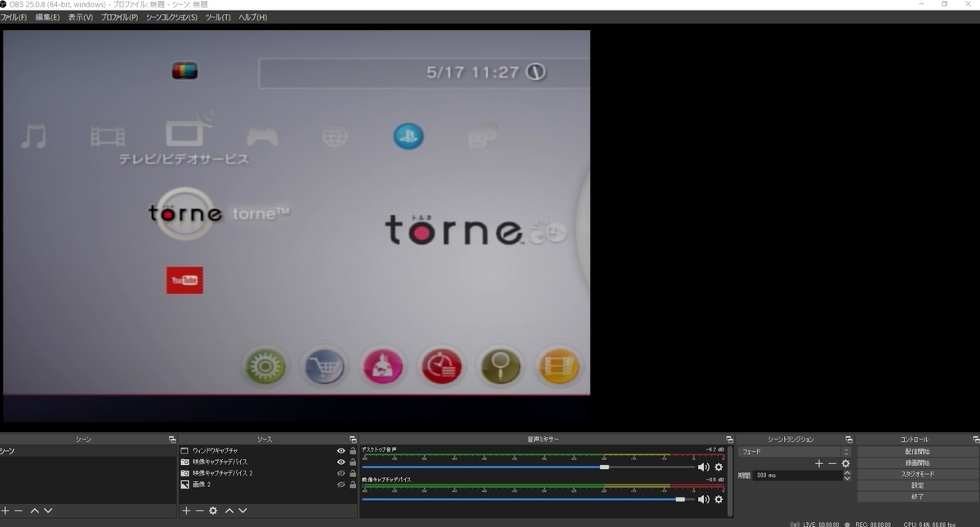Lock the 映像キャプチャデバイス source
This screenshot has width=980, height=527.
pyautogui.click(x=353, y=462)
